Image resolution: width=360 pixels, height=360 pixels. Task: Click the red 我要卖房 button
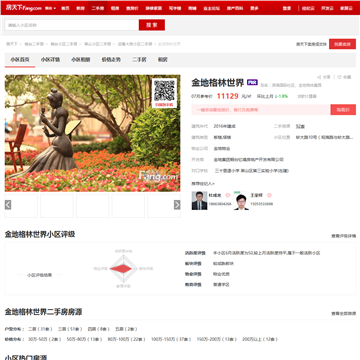(342, 44)
